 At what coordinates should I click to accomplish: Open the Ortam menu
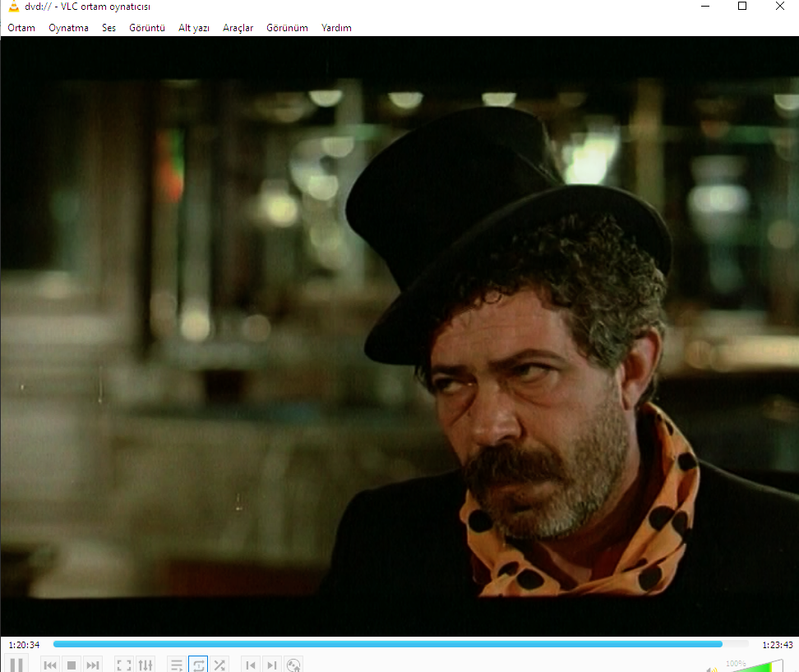tap(21, 27)
